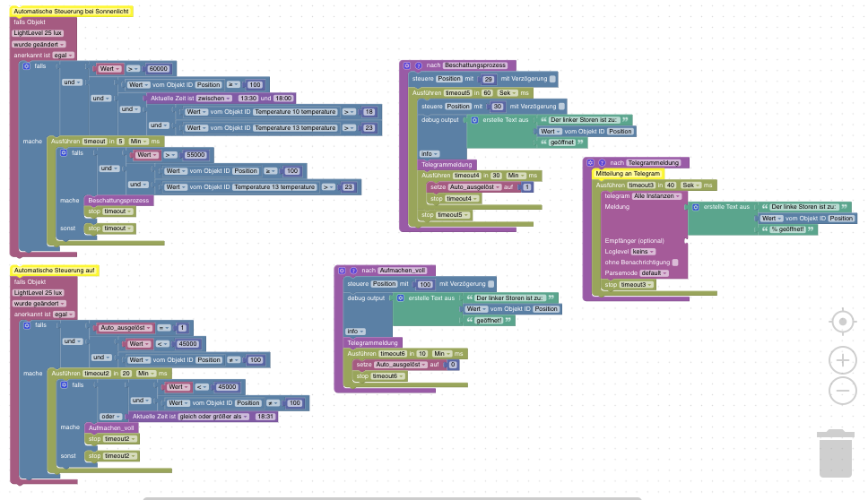Open the 'zwischen' time comparison dropdown
868x500 pixels.
(x=214, y=98)
